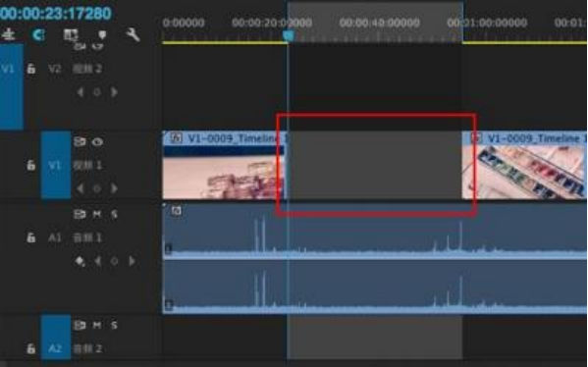Open the timeline wrench settings menu
The width and height of the screenshot is (588, 367).
click(x=133, y=35)
